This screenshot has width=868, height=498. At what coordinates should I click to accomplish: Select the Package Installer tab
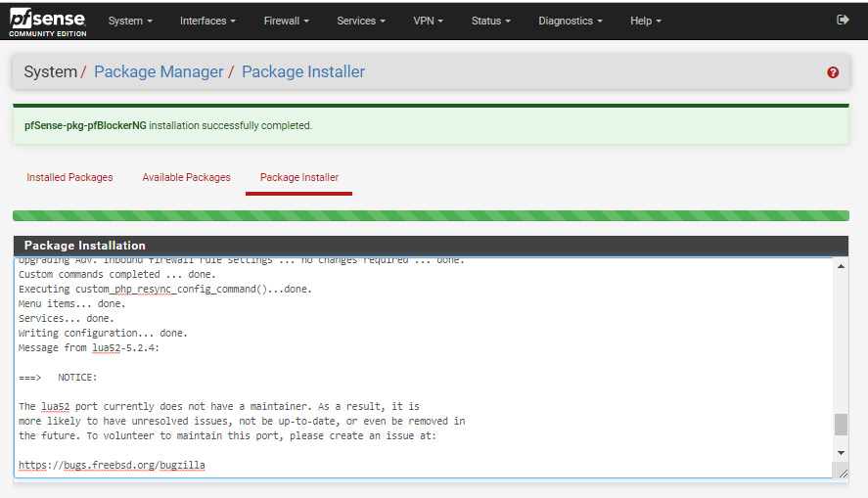click(298, 178)
